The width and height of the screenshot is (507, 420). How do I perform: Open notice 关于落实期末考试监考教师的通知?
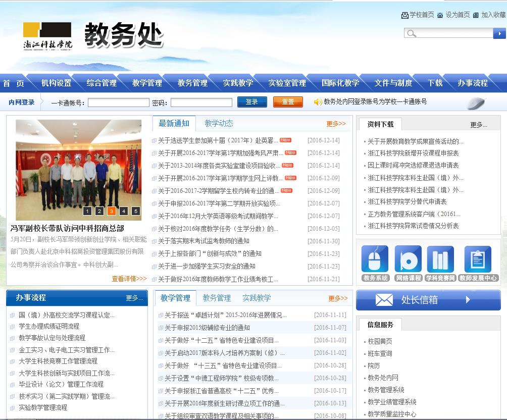pos(204,241)
